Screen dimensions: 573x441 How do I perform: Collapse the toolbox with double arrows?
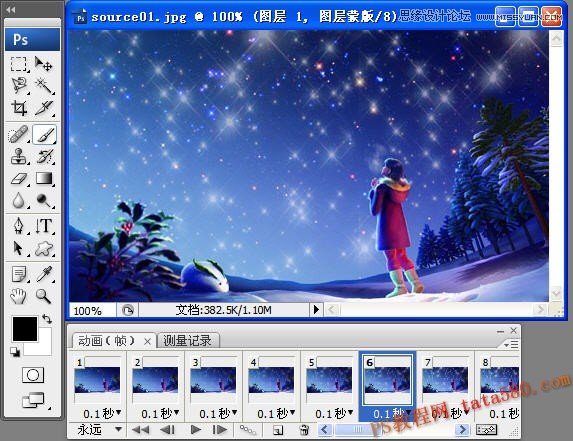click(x=11, y=9)
